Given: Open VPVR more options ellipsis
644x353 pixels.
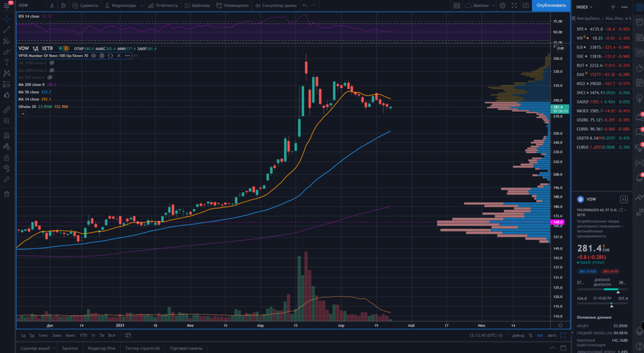Looking at the screenshot, I should pos(127,55).
